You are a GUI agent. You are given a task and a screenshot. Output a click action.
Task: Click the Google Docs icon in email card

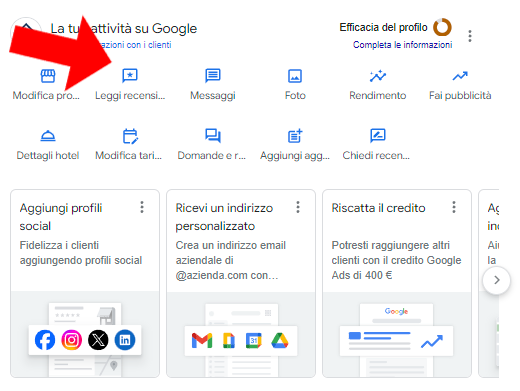[229, 341]
